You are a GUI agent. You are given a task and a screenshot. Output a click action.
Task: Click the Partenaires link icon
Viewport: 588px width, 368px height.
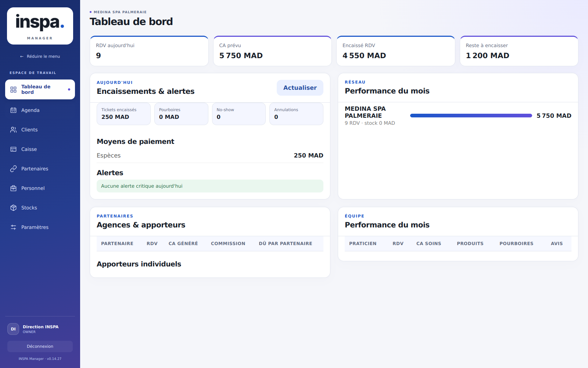point(14,169)
